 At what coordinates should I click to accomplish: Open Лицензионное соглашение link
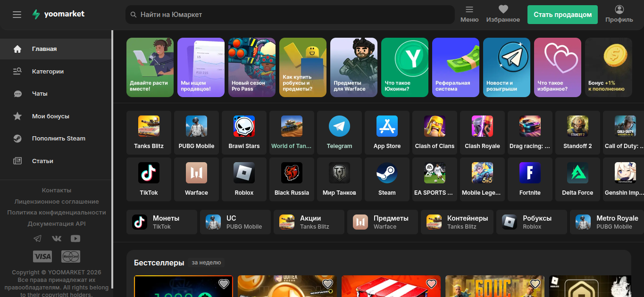[57, 201]
